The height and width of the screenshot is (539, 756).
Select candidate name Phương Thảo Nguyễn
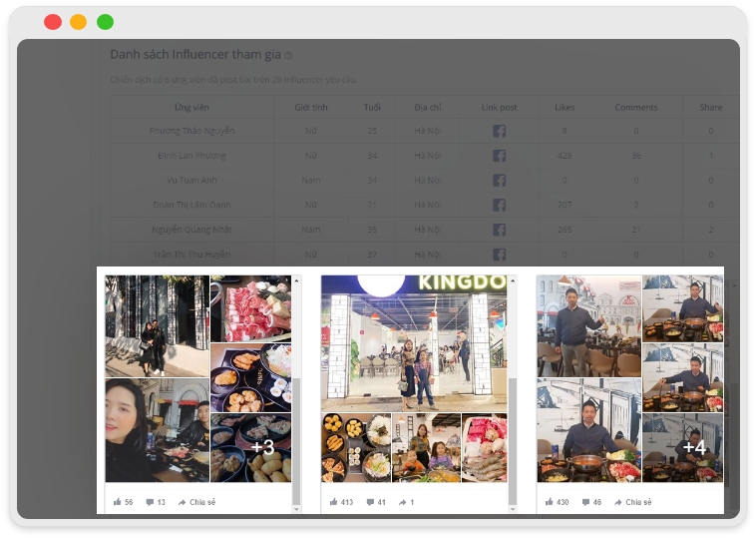191,131
